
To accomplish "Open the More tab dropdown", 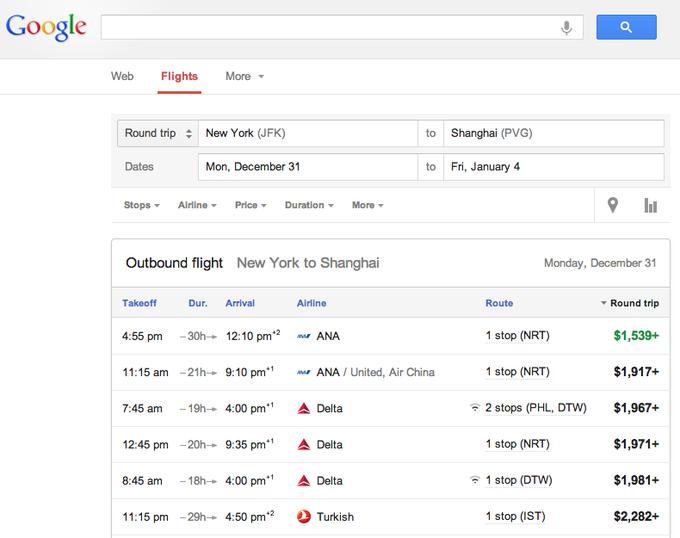I will (x=244, y=76).
